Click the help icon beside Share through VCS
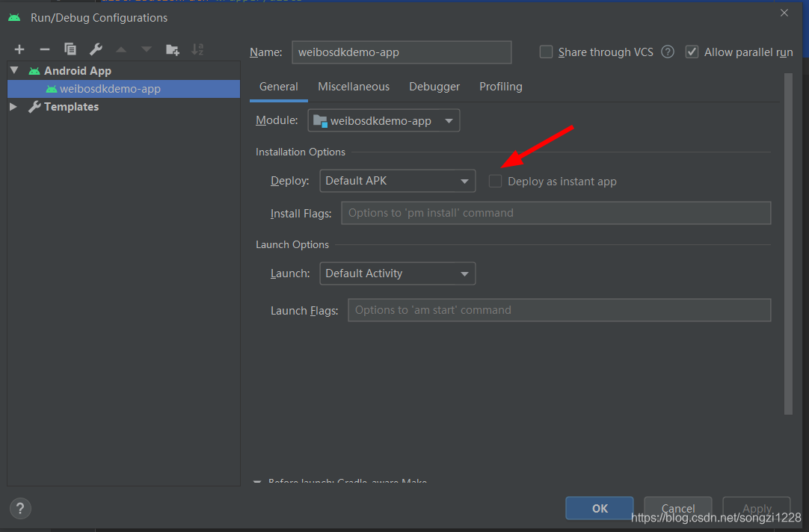 point(667,52)
